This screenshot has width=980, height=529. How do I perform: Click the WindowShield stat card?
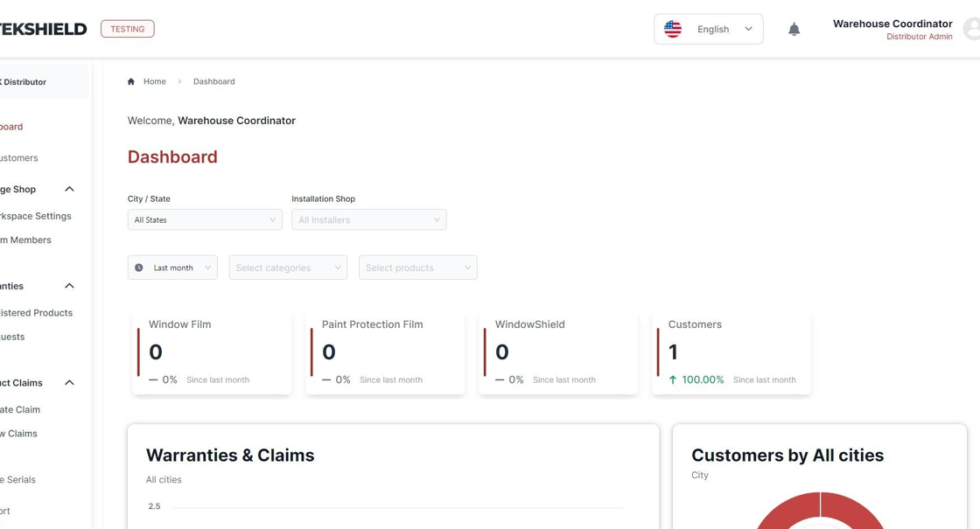(558, 352)
